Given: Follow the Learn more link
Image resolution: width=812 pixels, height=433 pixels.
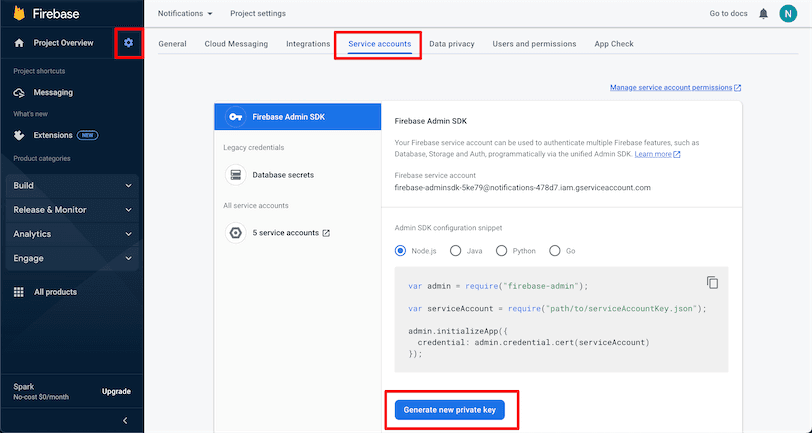Looking at the screenshot, I should [x=657, y=154].
